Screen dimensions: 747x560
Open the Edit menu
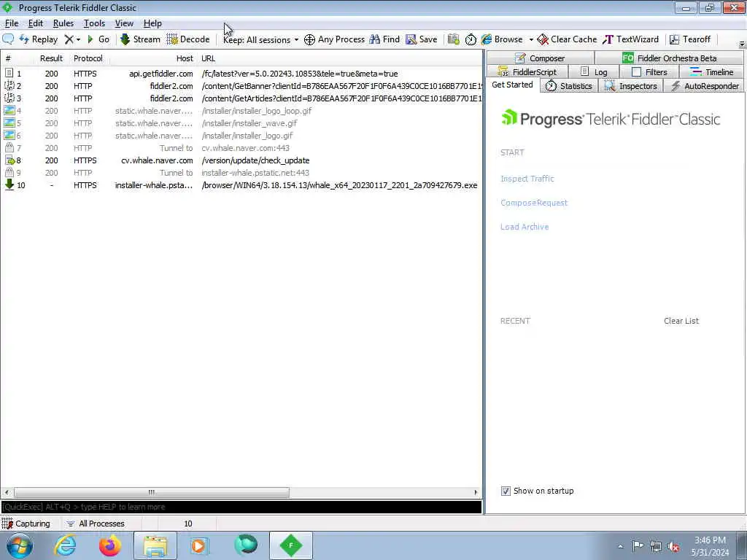pyautogui.click(x=35, y=23)
